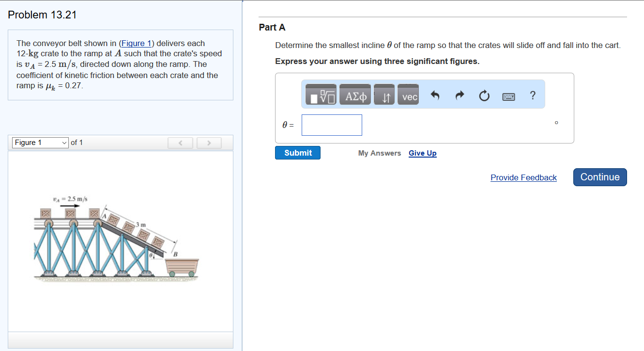Image resolution: width=644 pixels, height=351 pixels.
Task: Open the equation template palette
Action: [319, 95]
